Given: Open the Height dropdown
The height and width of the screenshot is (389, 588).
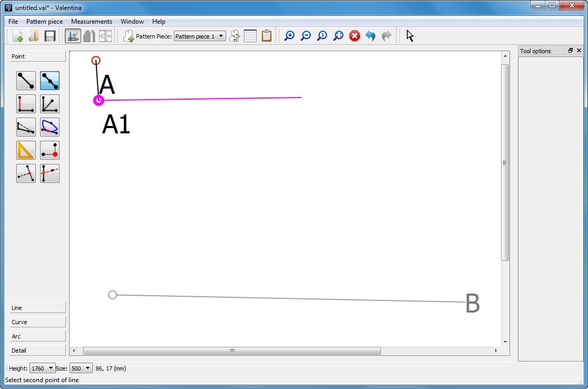Looking at the screenshot, I should (43, 368).
